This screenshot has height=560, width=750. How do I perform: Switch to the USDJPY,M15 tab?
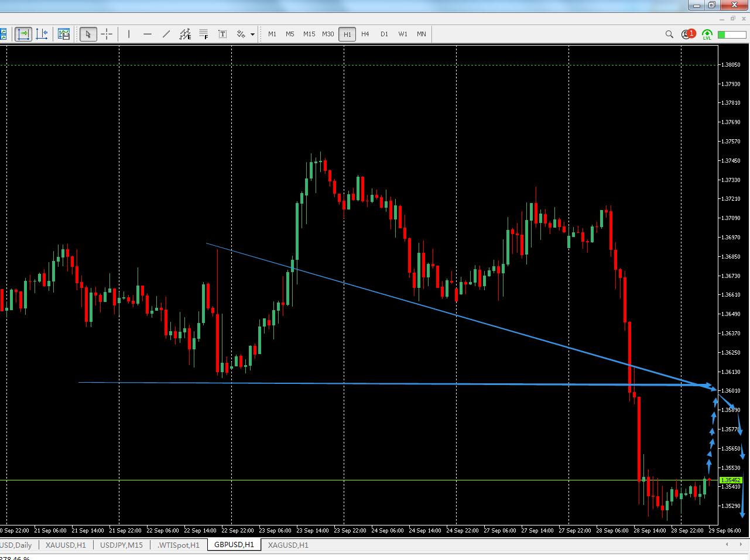(x=121, y=545)
